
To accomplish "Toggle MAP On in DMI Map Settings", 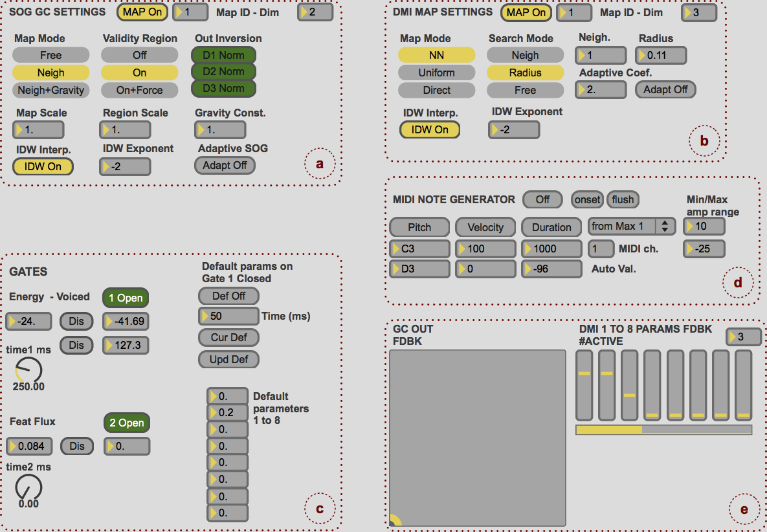I will coord(526,13).
